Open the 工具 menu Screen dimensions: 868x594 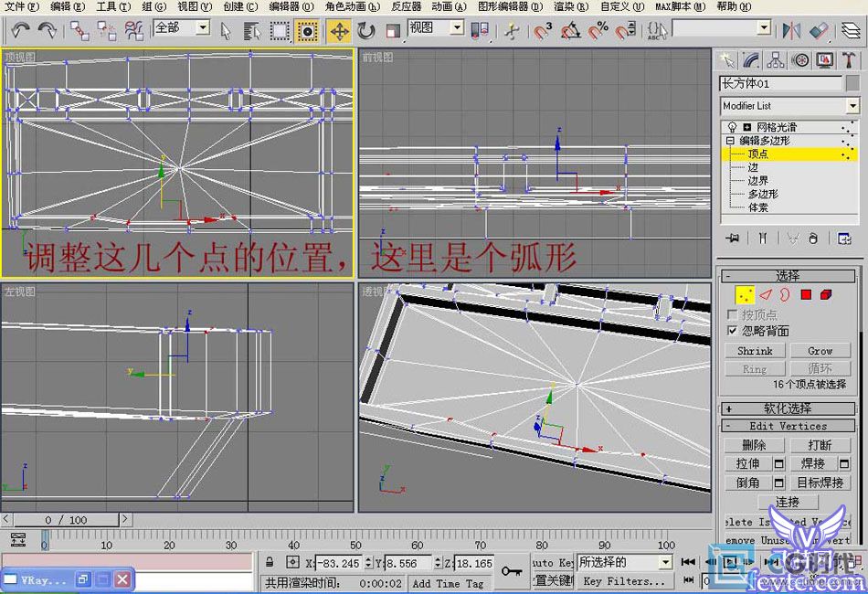coord(113,6)
